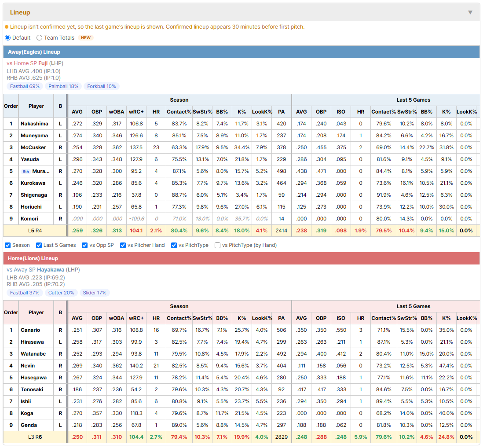
Task: Sort the Eagles table by wRC+ column
Action: 136,112
